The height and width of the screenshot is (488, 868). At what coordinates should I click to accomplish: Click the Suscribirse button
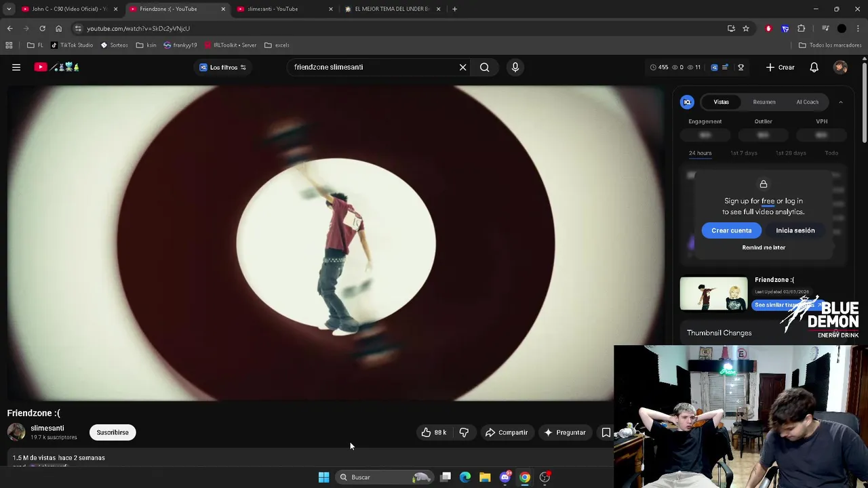tap(113, 432)
